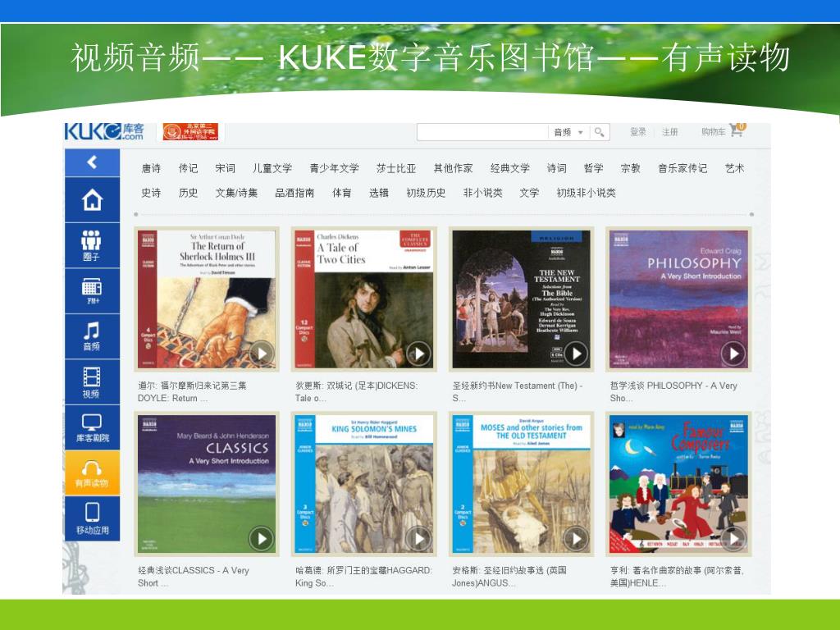Open A Tale of Two Cities cover

point(363,299)
